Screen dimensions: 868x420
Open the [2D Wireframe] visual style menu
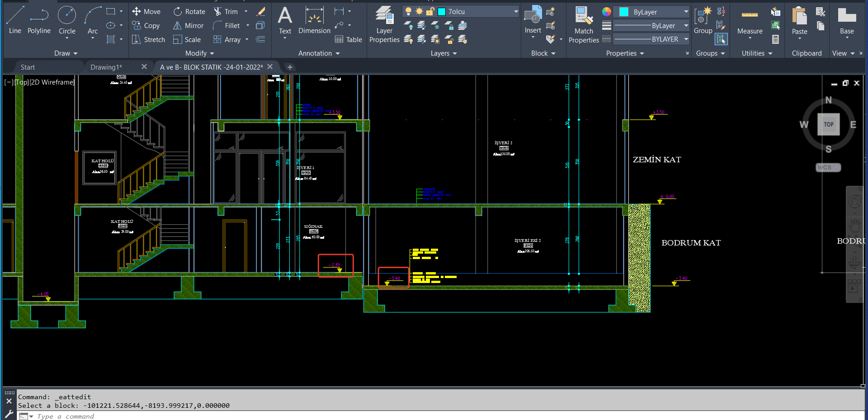(52, 82)
